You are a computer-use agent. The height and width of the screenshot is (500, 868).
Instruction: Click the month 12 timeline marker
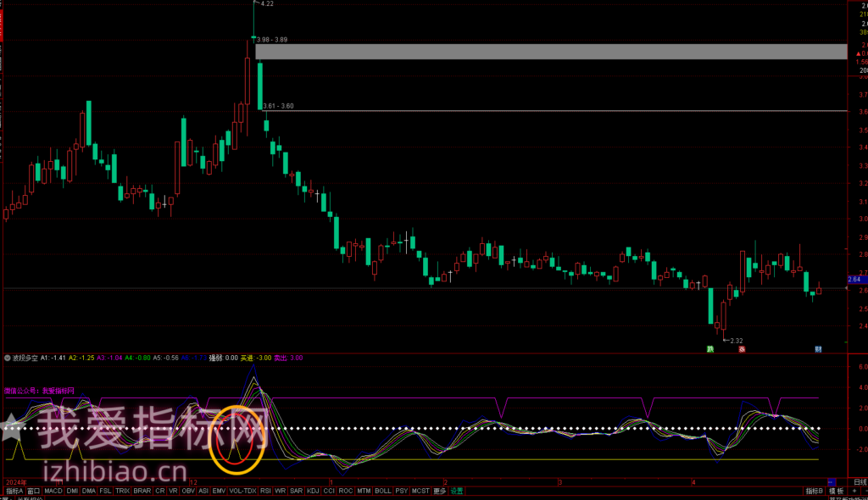[x=193, y=482]
